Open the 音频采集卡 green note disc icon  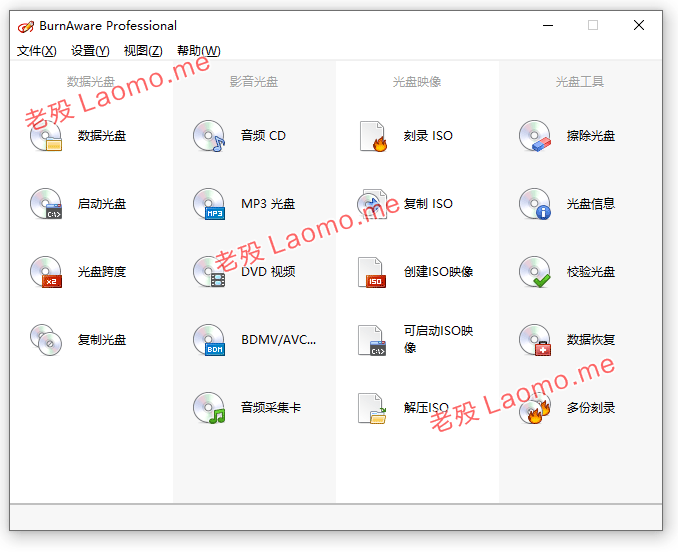(x=209, y=408)
